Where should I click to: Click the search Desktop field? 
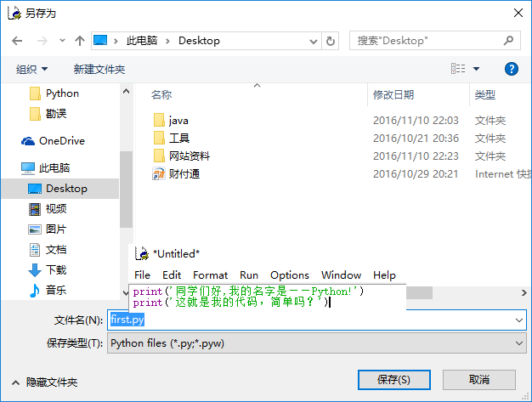pyautogui.click(x=434, y=41)
